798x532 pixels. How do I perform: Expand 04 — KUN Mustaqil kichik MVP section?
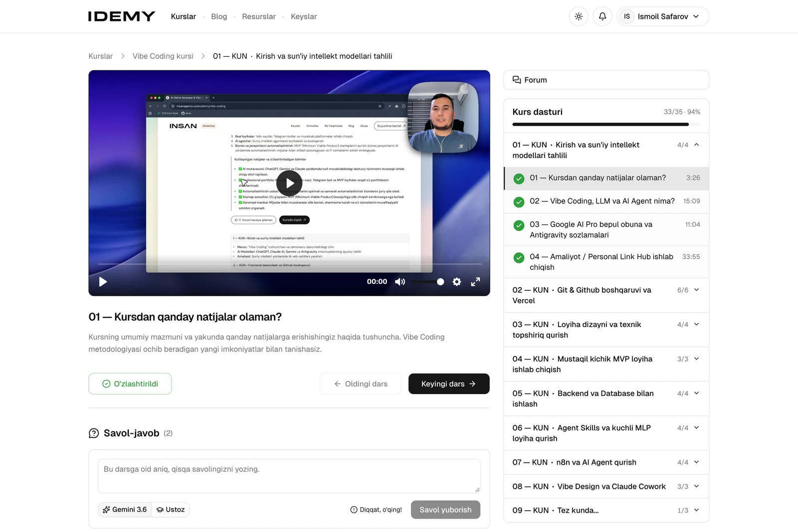tap(606, 364)
